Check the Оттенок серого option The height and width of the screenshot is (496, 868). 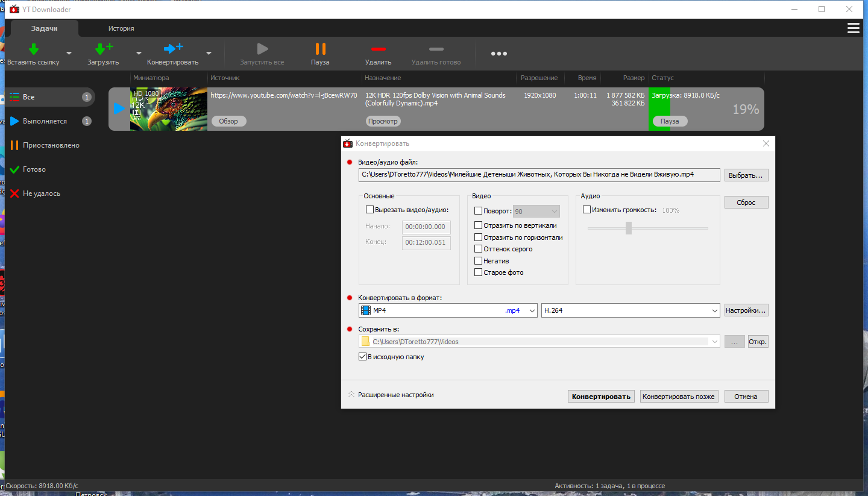pos(479,249)
